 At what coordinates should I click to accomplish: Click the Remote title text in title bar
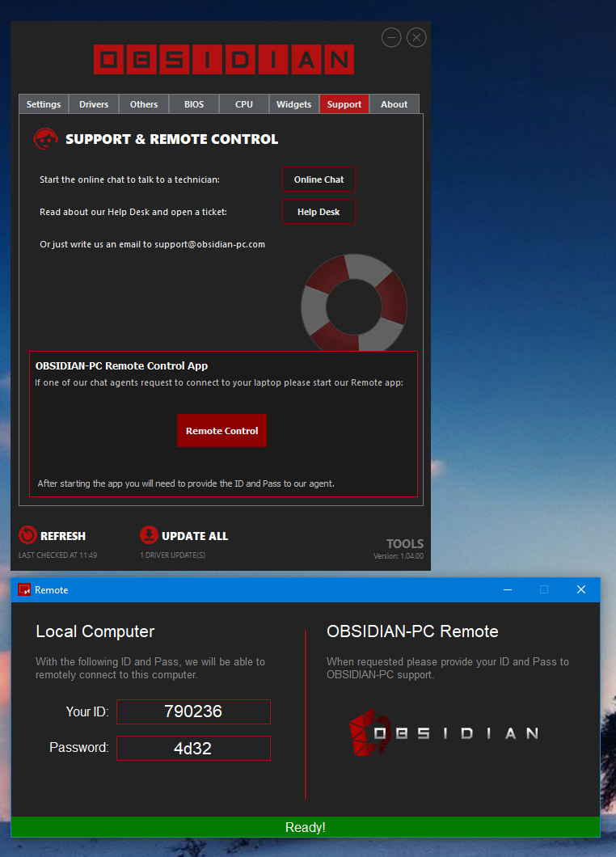pyautogui.click(x=52, y=590)
